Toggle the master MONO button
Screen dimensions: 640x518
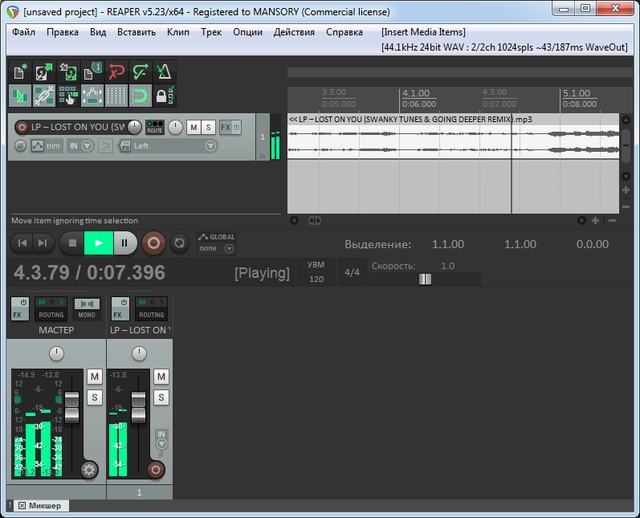[87, 305]
